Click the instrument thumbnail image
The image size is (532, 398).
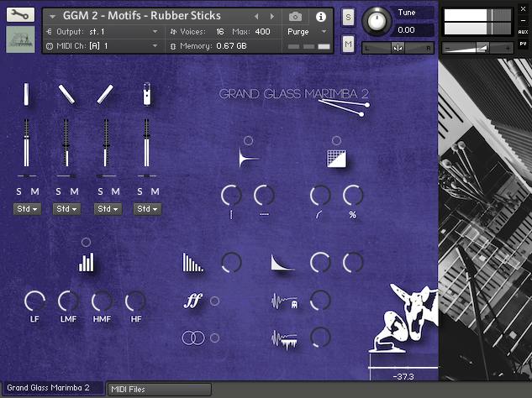(x=20, y=39)
